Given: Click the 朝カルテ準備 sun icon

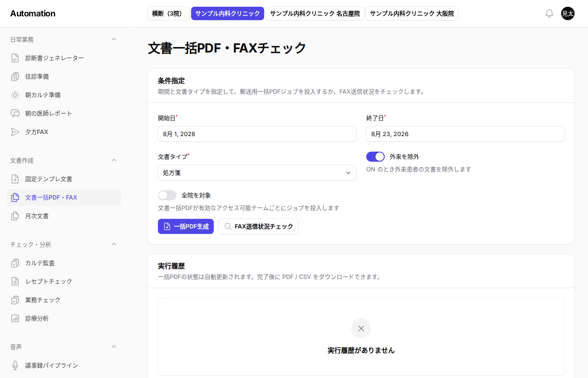Looking at the screenshot, I should point(15,95).
